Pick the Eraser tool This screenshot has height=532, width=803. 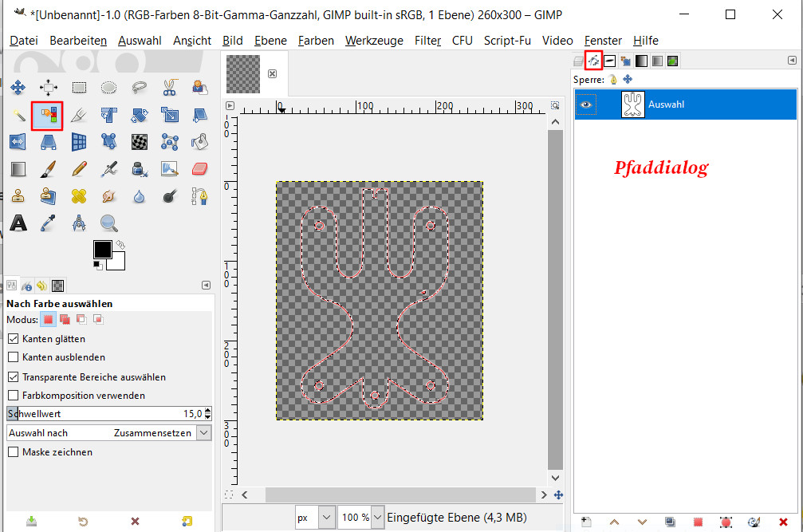(199, 168)
